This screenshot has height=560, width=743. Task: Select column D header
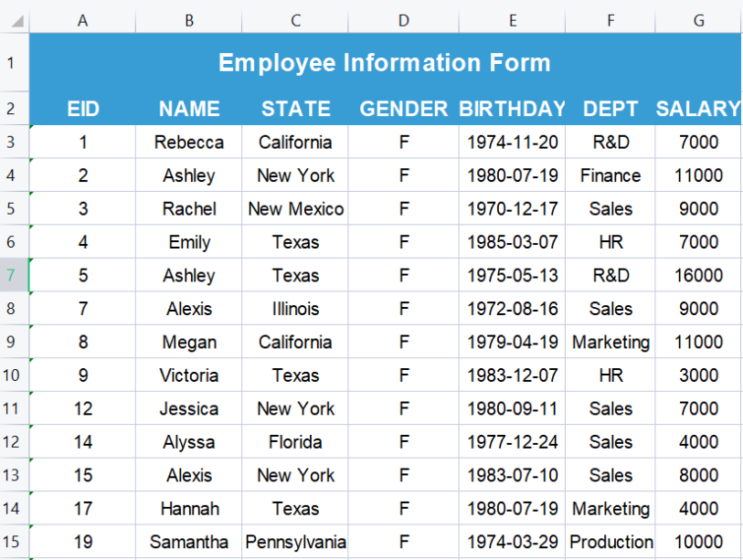point(403,21)
